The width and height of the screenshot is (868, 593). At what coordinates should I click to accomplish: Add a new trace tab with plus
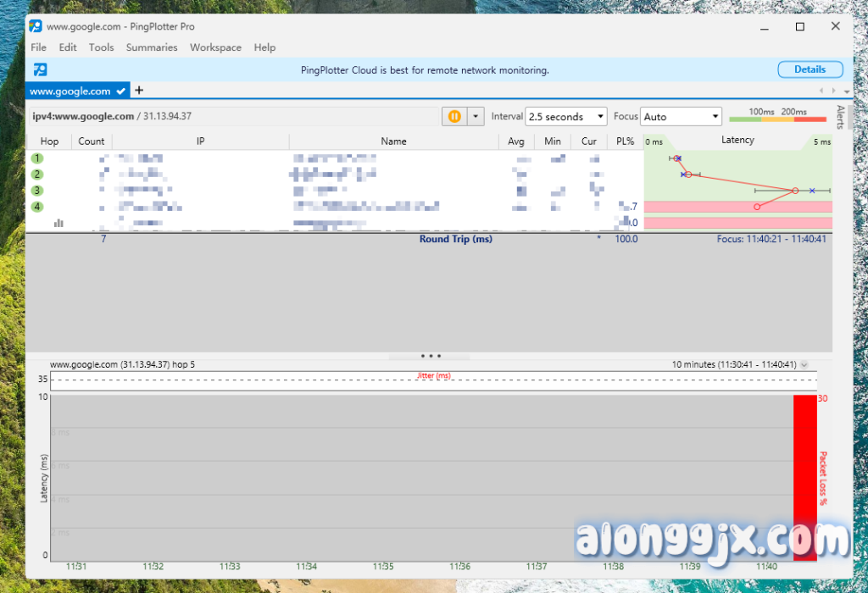point(139,91)
